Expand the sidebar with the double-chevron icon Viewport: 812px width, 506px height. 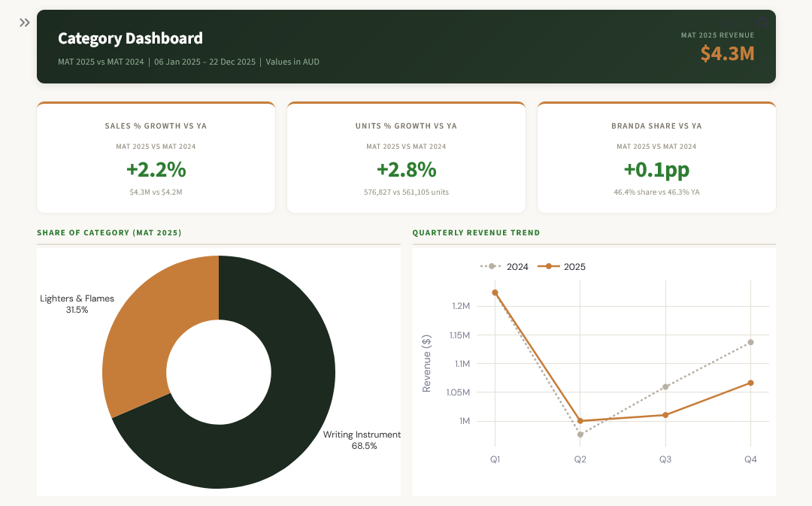pyautogui.click(x=25, y=23)
